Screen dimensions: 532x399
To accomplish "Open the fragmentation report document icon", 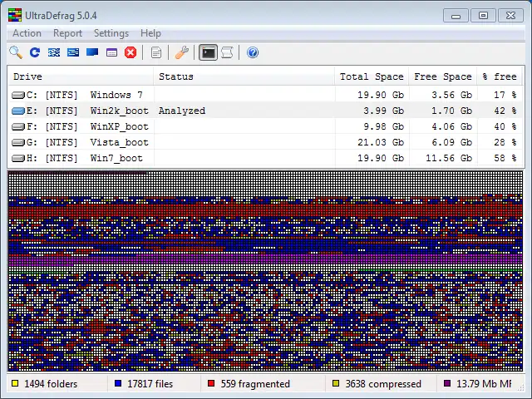I will (156, 52).
